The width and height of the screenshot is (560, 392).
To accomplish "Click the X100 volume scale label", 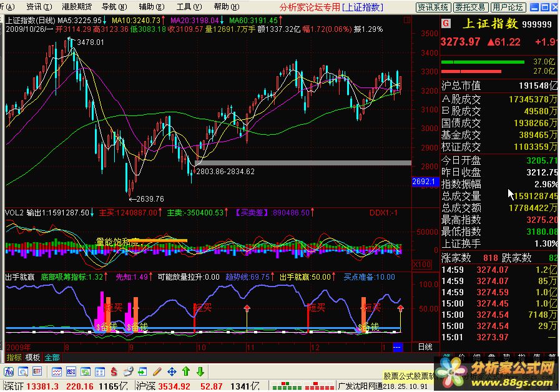I will tap(422, 265).
